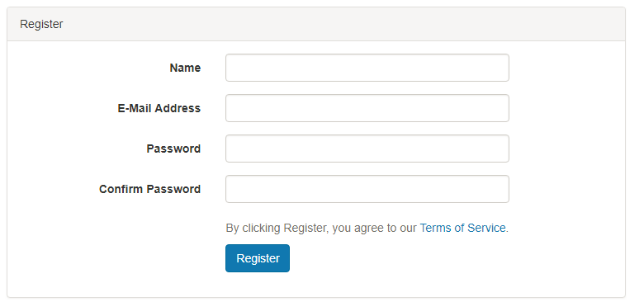Click the E-Mail Address label
This screenshot has width=644, height=302.
159,108
